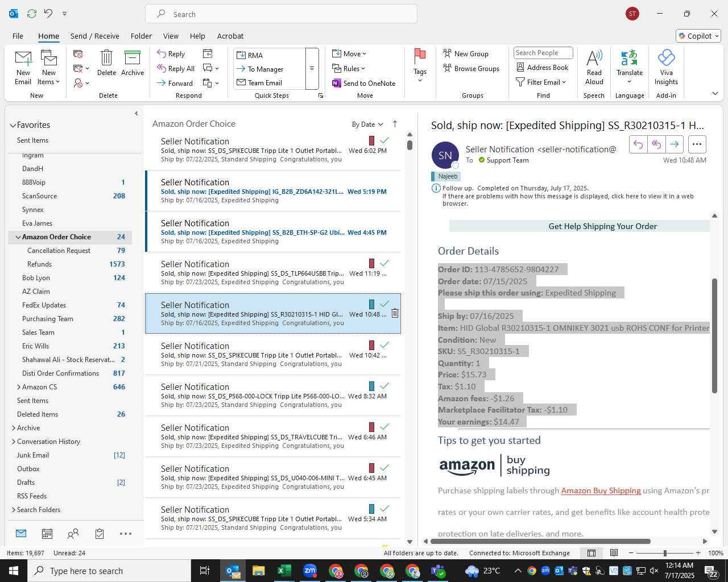Open the Help tab
Viewport: 728px width, 582px height.
197,36
